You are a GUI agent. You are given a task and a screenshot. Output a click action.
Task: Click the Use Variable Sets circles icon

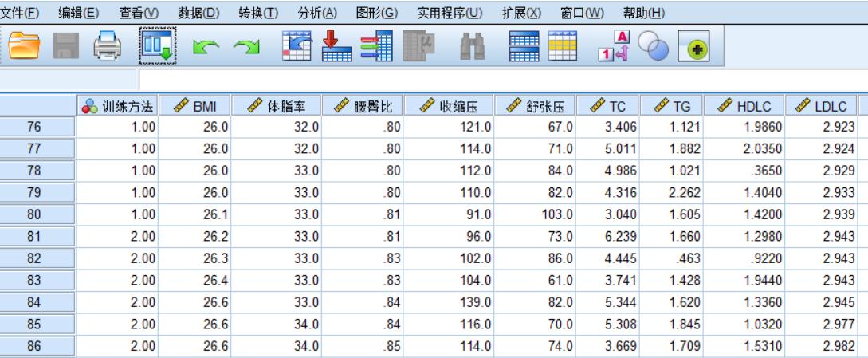click(x=654, y=45)
